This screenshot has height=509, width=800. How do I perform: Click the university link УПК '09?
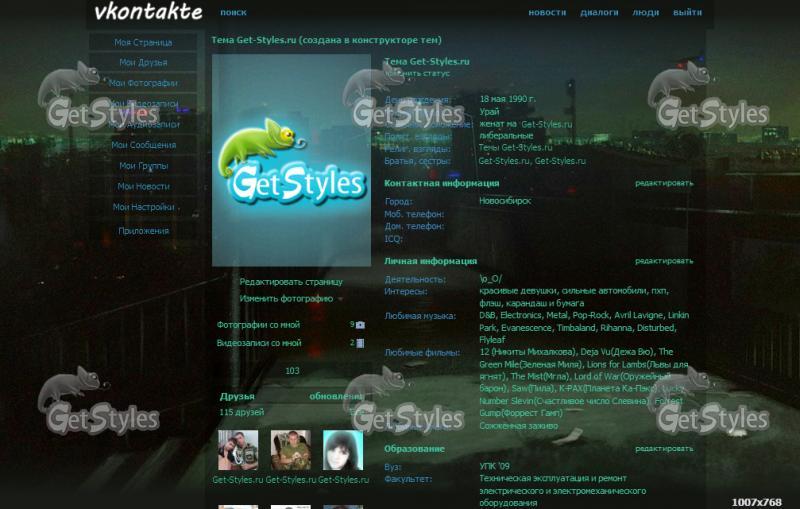494,466
